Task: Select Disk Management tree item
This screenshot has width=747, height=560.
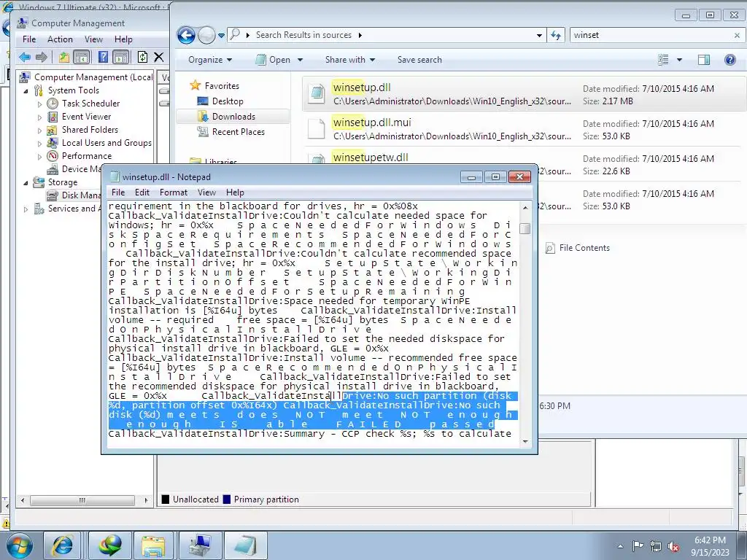Action: (74, 195)
